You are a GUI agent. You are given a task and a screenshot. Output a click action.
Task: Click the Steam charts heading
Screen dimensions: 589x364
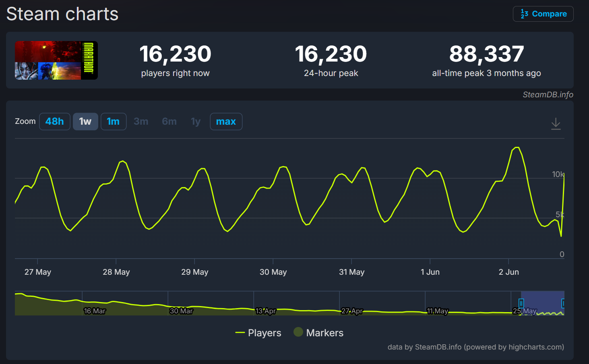point(62,14)
